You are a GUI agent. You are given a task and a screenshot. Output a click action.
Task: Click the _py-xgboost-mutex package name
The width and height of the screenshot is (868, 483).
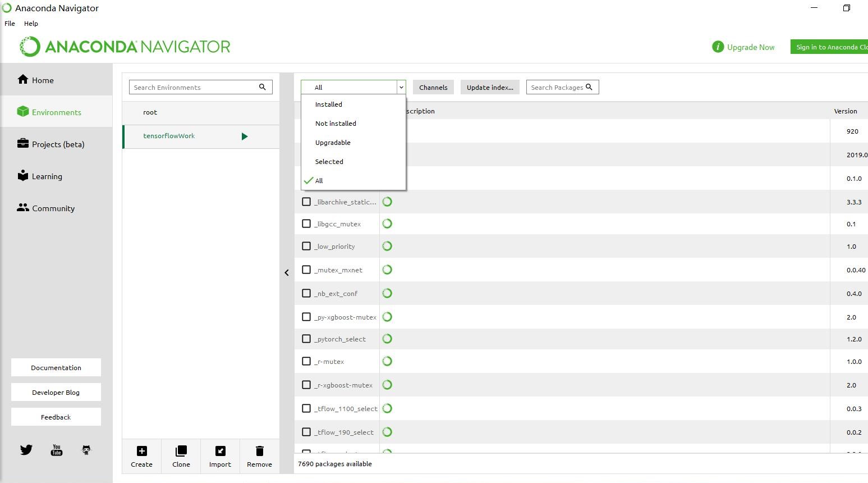point(345,317)
